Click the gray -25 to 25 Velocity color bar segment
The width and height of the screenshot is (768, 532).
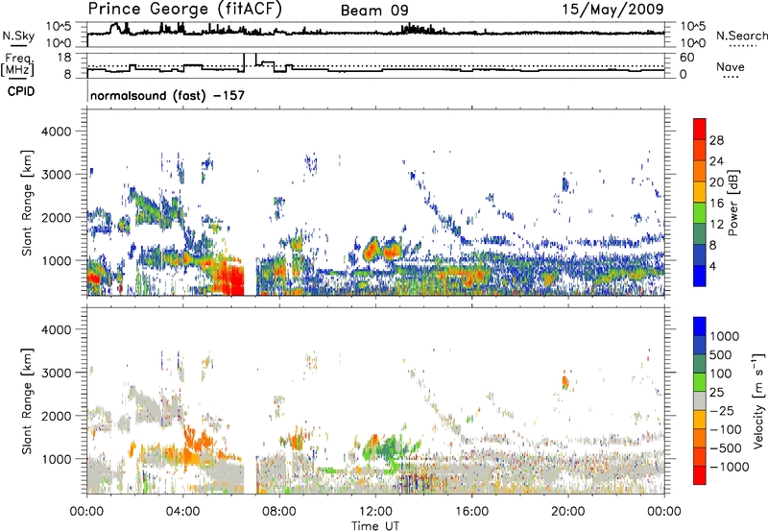tap(700, 401)
